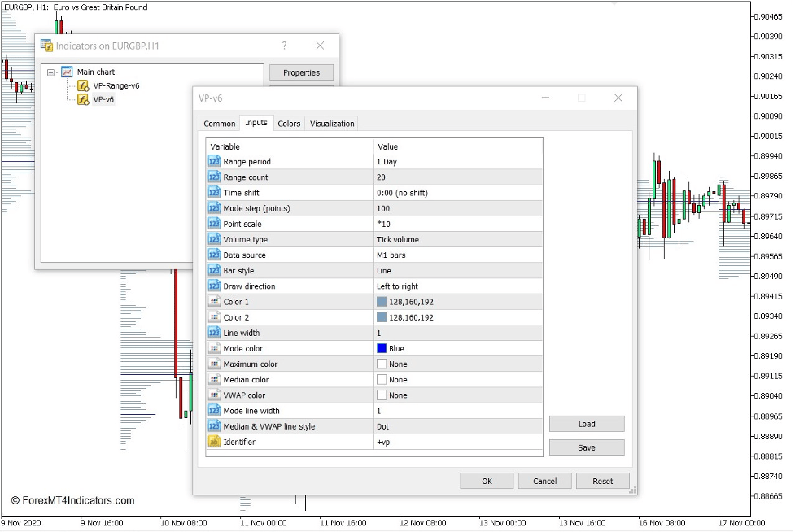Open the Visualization tab
This screenshot has width=795, height=532.
pyautogui.click(x=331, y=123)
